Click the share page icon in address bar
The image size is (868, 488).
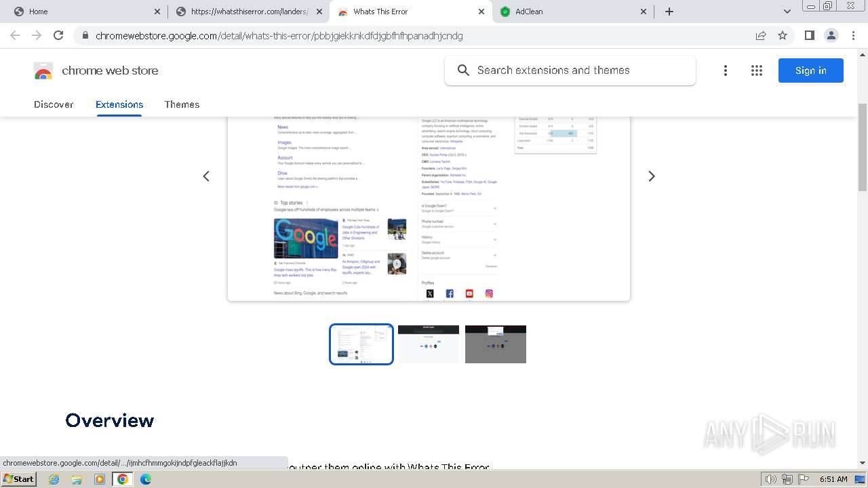(x=761, y=35)
